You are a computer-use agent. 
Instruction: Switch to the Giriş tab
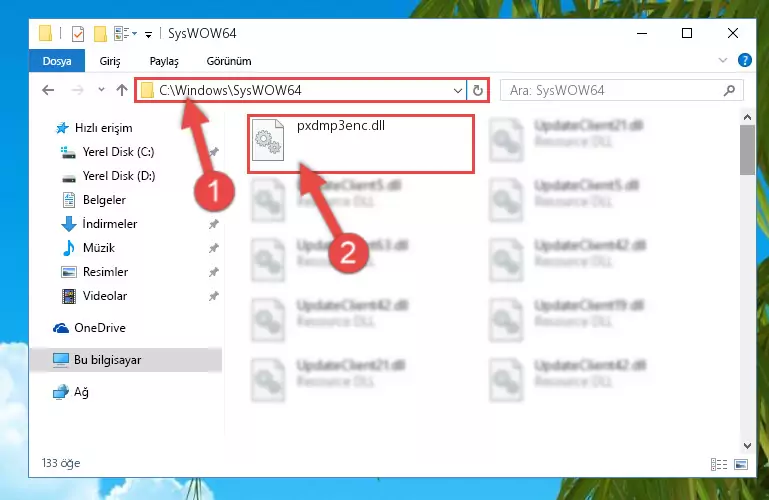click(110, 61)
